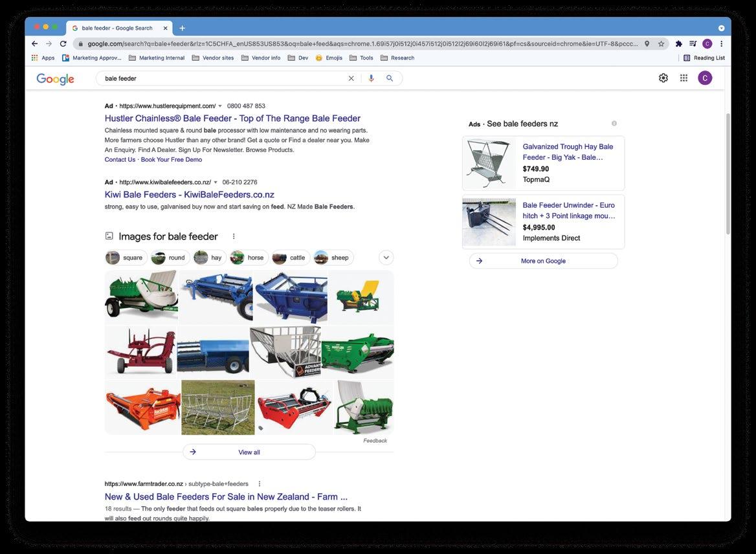This screenshot has width=756, height=554.
Task: Close the bale feeder Google Search tab
Action: click(x=166, y=28)
